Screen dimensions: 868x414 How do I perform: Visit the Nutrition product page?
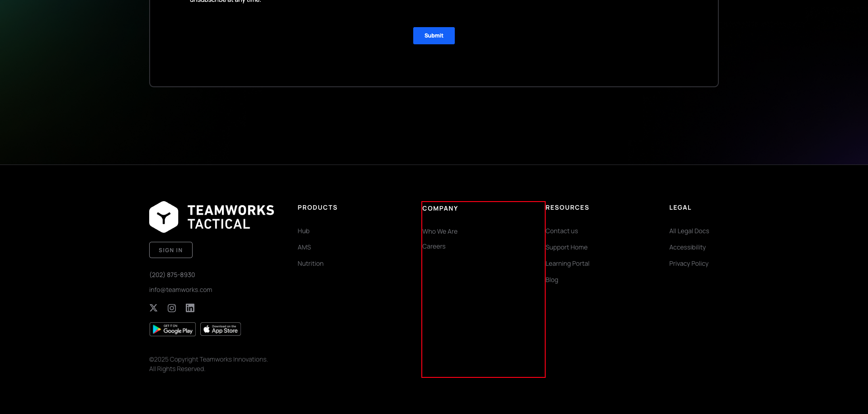point(311,263)
